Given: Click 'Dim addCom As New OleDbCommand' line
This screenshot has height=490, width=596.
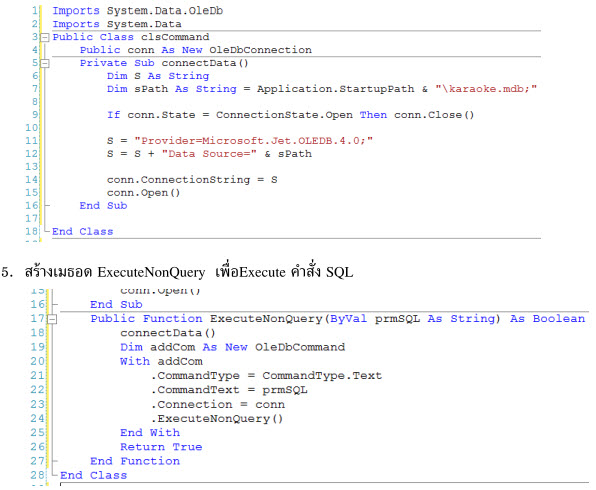Looking at the screenshot, I should 233,347.
